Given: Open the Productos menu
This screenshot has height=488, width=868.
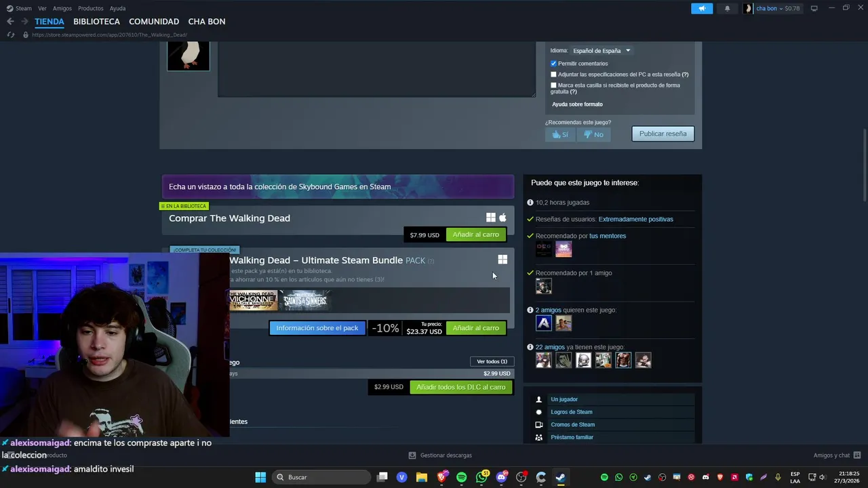Looking at the screenshot, I should [x=91, y=8].
